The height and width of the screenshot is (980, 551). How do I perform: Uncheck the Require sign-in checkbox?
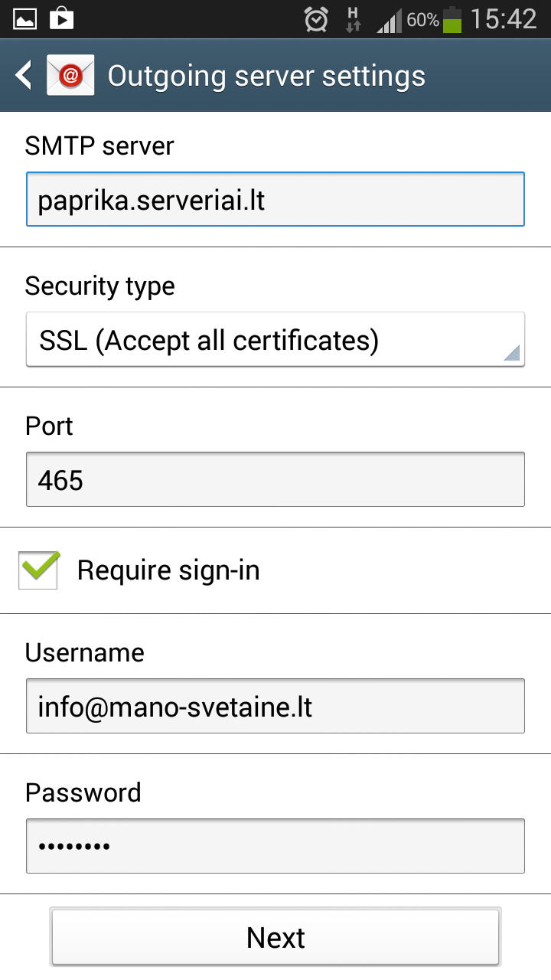[x=39, y=570]
